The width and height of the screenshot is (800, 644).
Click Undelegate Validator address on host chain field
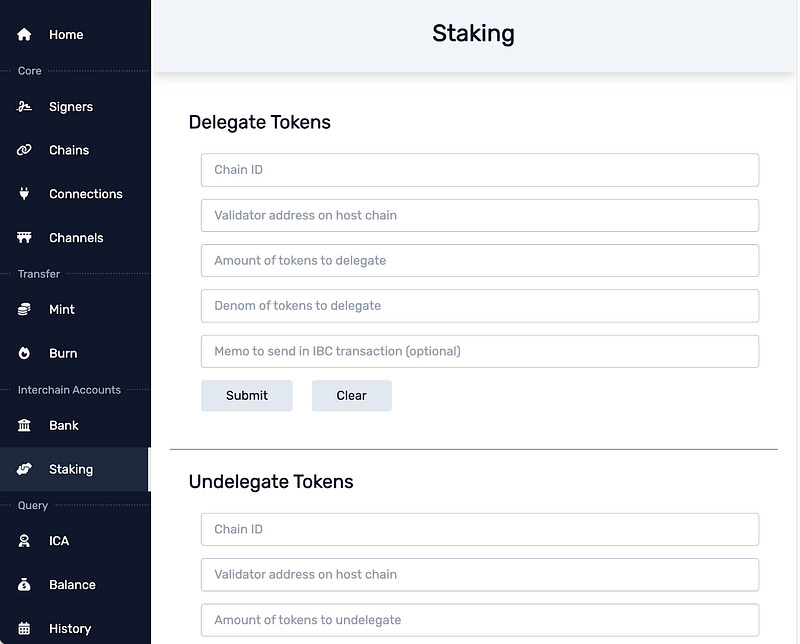click(480, 575)
